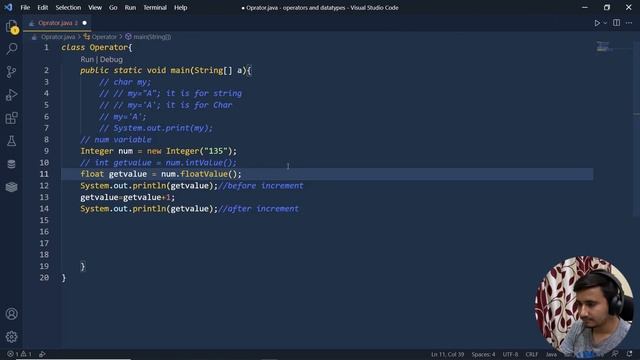This screenshot has height=360, width=640.
Task: Change line endings via CRLF indicator
Action: [531, 354]
